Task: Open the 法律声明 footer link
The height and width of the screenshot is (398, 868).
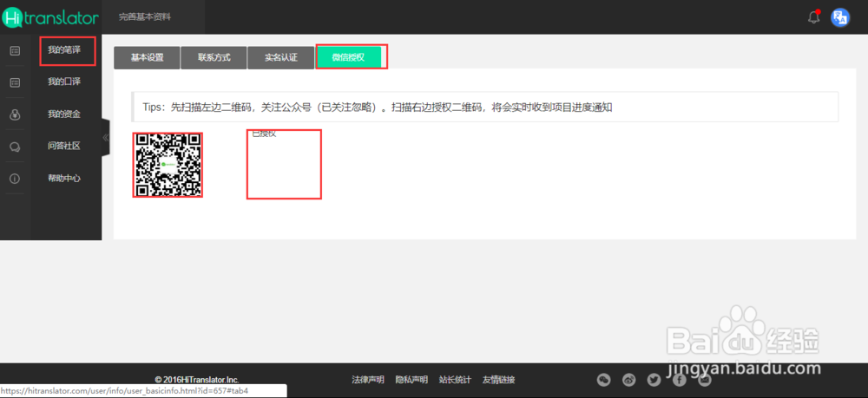Action: click(x=368, y=380)
